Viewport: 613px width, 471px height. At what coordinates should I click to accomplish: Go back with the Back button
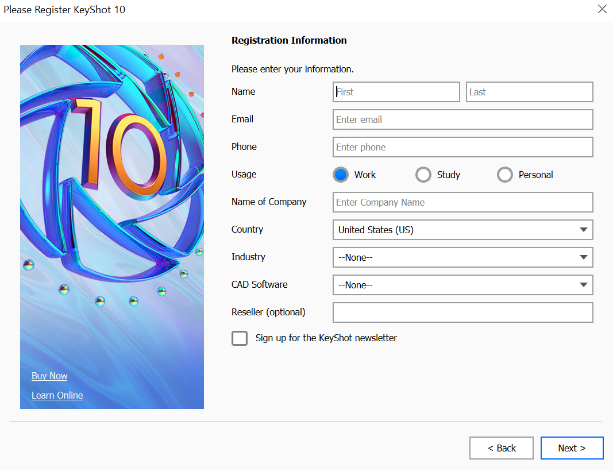tap(500, 448)
